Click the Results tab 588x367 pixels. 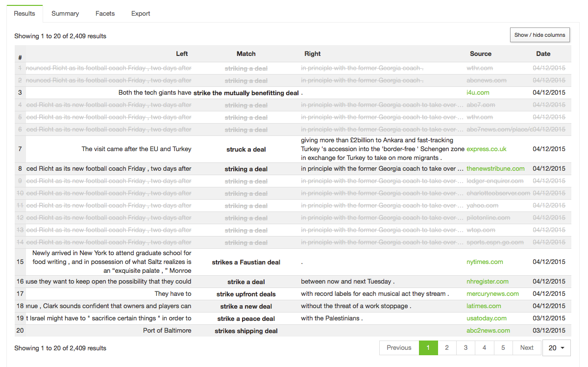click(24, 14)
